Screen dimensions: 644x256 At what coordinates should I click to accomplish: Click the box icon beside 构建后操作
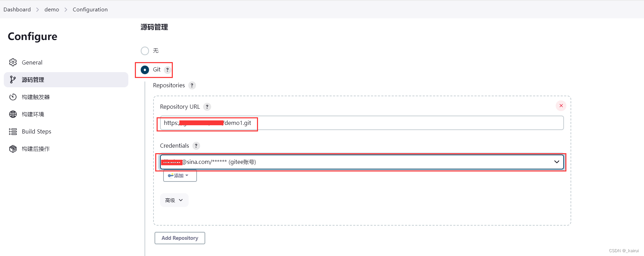pyautogui.click(x=13, y=149)
